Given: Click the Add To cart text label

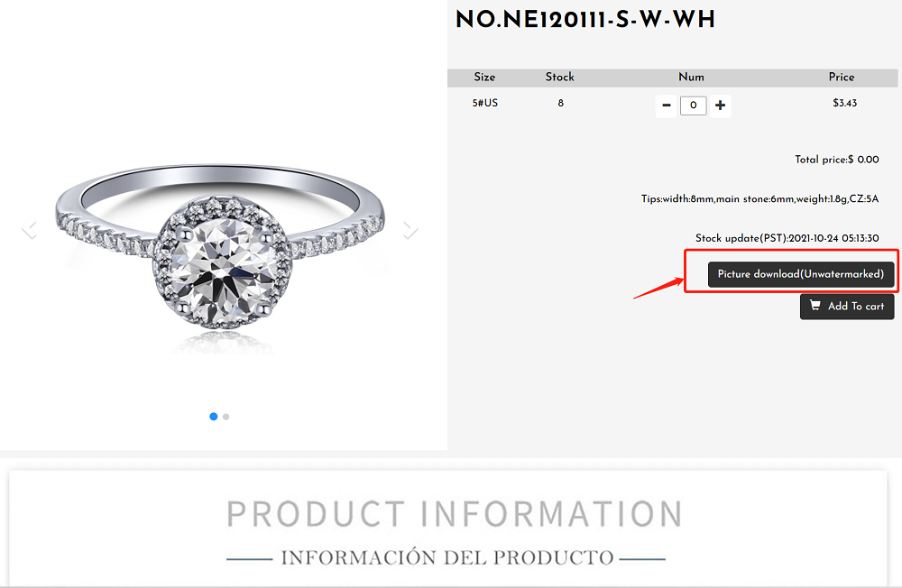Looking at the screenshot, I should click(856, 307).
